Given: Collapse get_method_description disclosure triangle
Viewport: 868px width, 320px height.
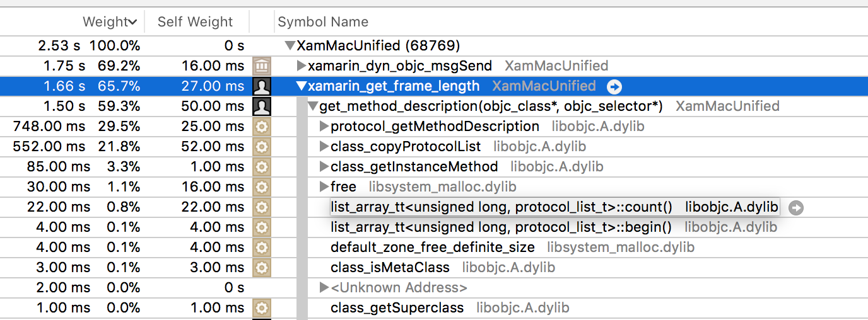Looking at the screenshot, I should [x=313, y=106].
